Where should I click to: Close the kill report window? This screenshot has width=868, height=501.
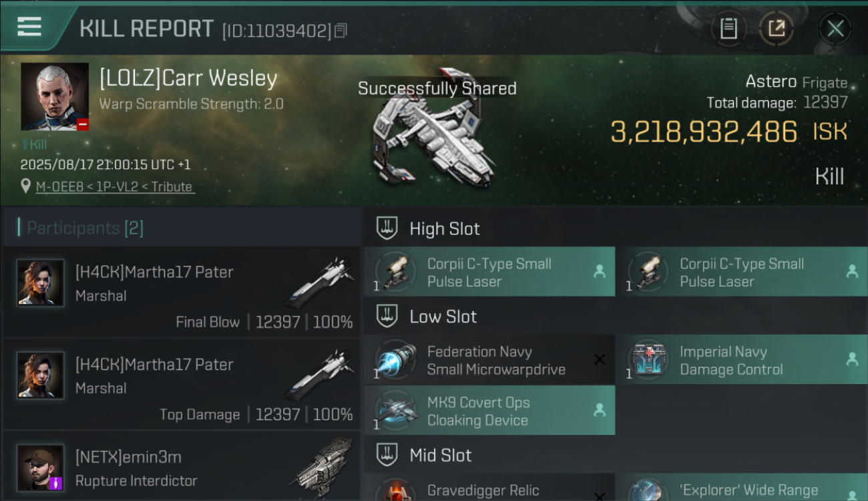click(x=835, y=29)
